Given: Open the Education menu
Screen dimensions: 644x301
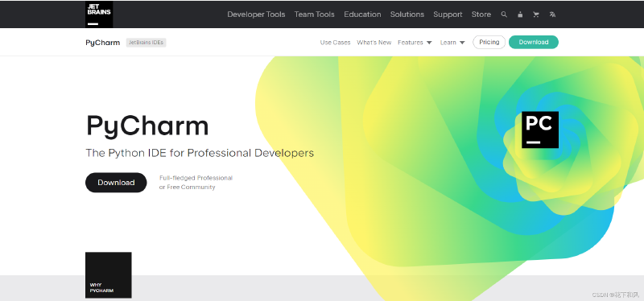Looking at the screenshot, I should click(x=362, y=14).
